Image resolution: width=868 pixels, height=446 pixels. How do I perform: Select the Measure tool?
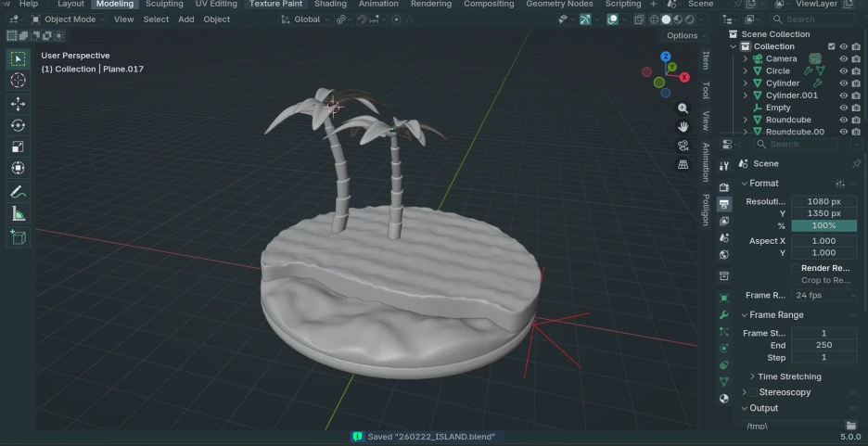(18, 213)
